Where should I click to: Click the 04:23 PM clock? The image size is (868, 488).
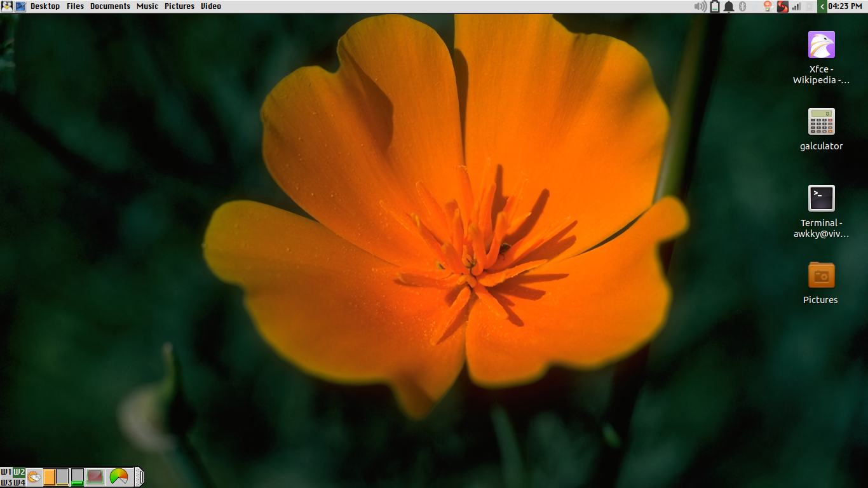tap(845, 6)
